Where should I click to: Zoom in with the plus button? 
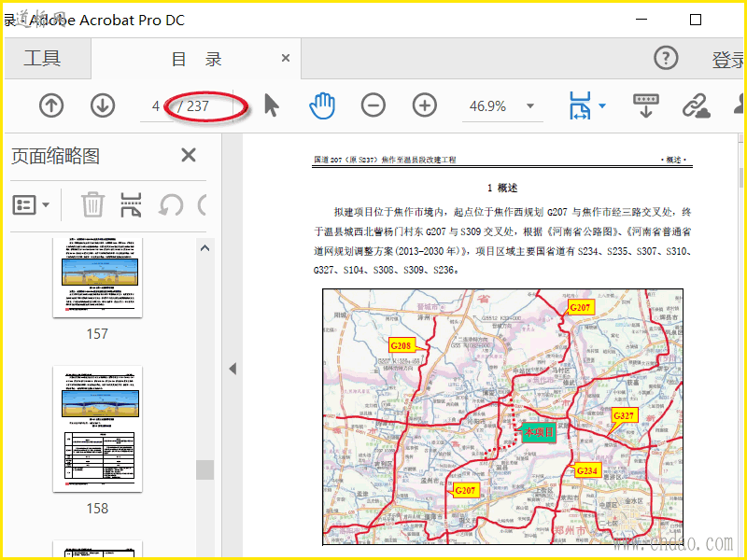pyautogui.click(x=425, y=105)
